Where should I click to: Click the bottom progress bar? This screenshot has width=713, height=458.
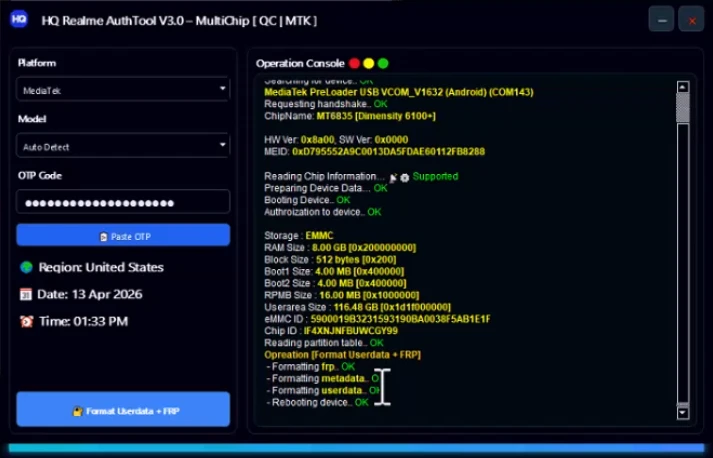356,448
